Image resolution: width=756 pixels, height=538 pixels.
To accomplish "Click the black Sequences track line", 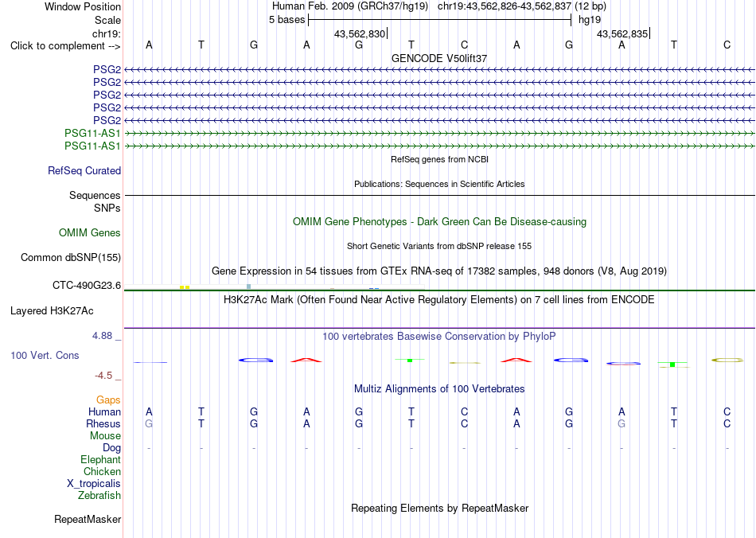I will pos(440,195).
